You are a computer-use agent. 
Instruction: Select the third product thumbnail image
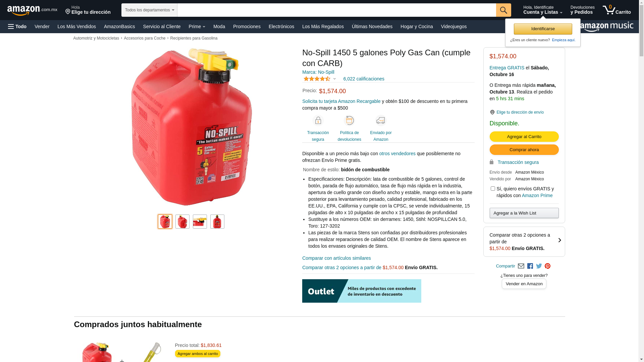[x=200, y=222]
